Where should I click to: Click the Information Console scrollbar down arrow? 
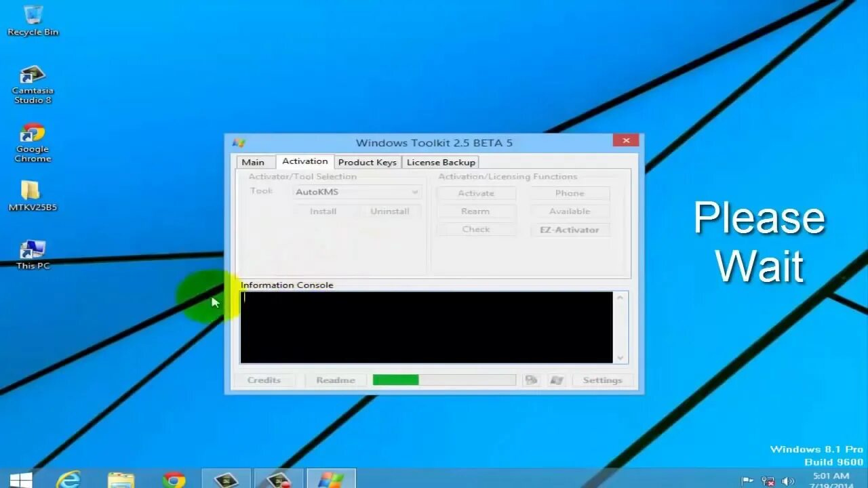(x=620, y=357)
